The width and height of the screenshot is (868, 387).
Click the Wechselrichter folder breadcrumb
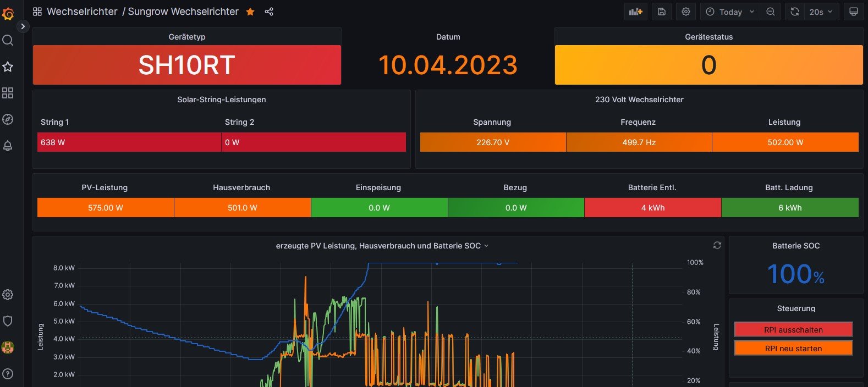(x=82, y=12)
